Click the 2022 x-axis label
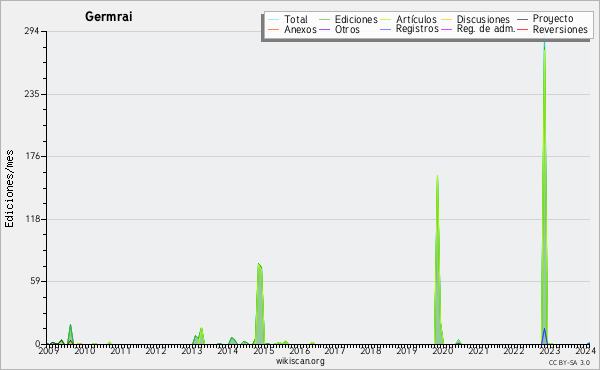 (x=514, y=350)
